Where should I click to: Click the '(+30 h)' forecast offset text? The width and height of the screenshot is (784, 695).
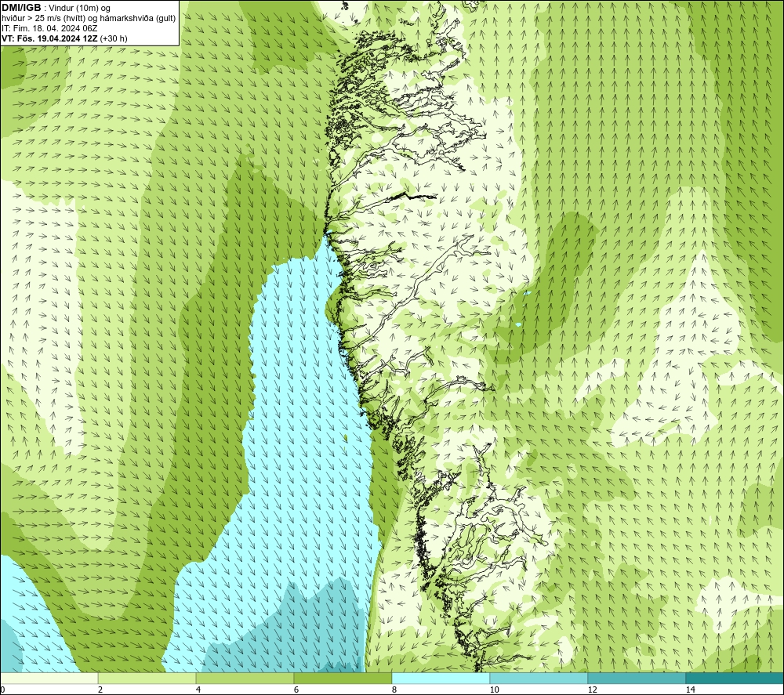tap(114, 38)
